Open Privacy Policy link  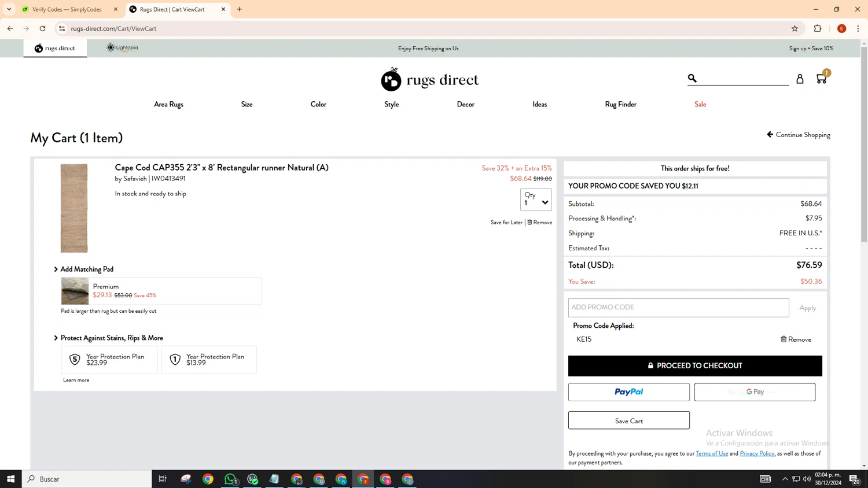point(757,453)
